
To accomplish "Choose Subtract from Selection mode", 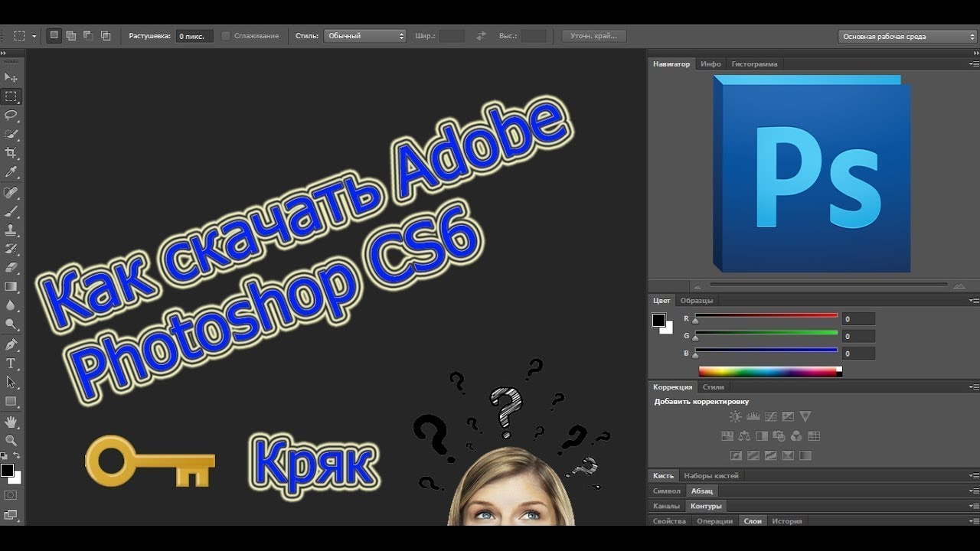I will click(88, 35).
